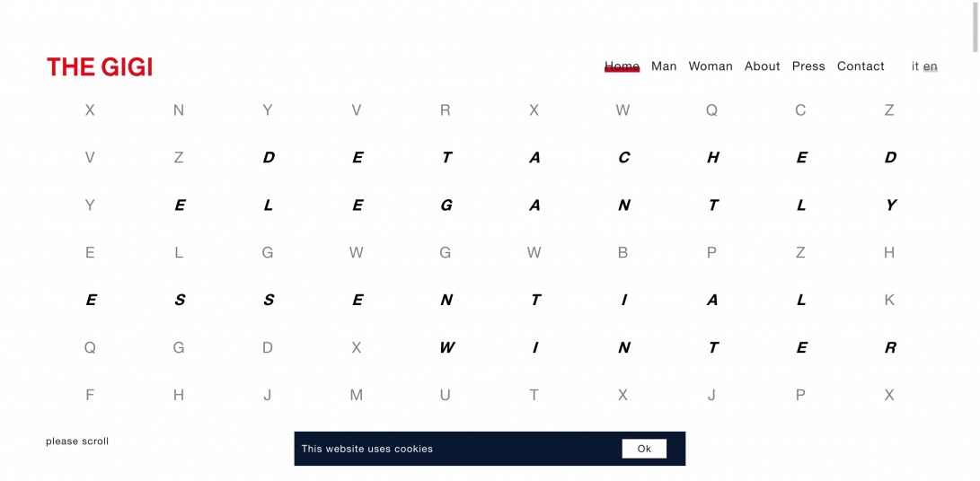
Task: Click THE GIGI red logo
Action: point(100,66)
